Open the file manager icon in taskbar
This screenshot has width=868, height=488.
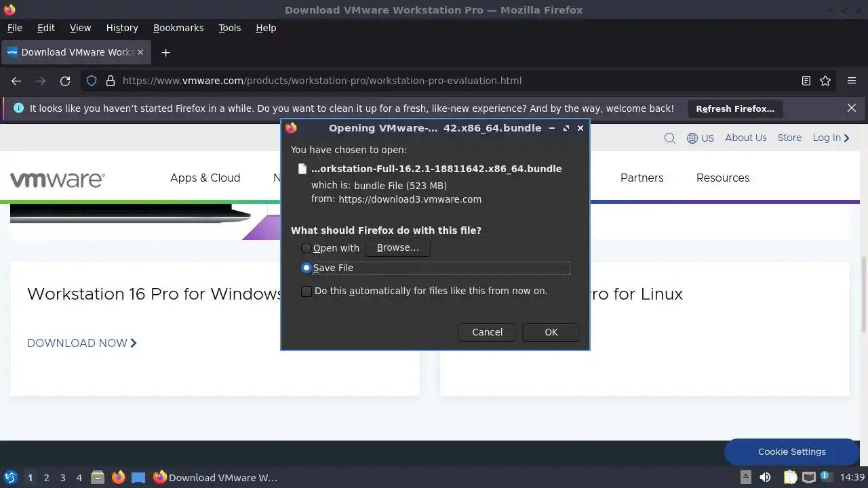pyautogui.click(x=98, y=478)
